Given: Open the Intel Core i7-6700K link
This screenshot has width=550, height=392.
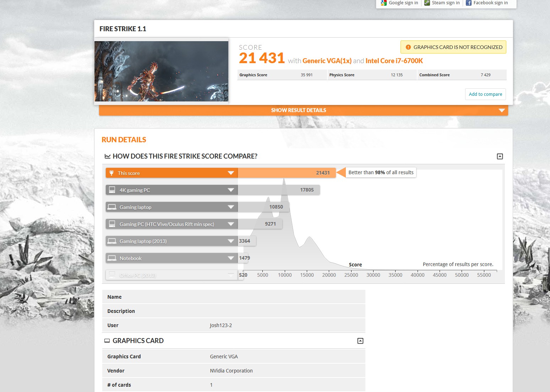Looking at the screenshot, I should click(394, 61).
